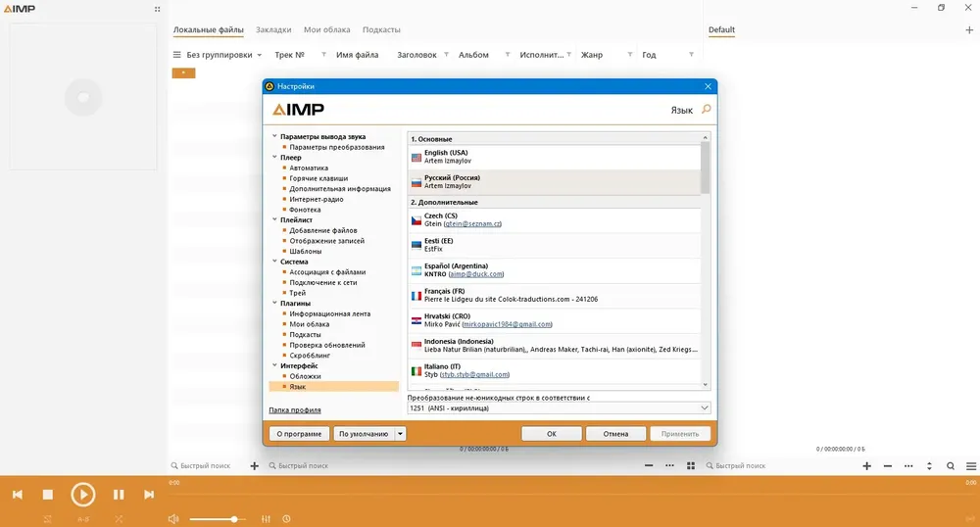Adjust the volume slider
980x527 pixels.
[218, 519]
